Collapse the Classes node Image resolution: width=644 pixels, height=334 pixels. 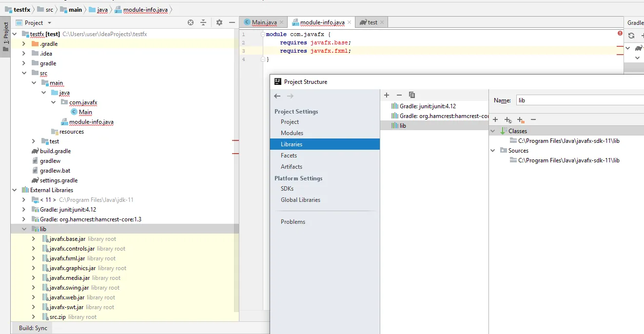pos(492,131)
